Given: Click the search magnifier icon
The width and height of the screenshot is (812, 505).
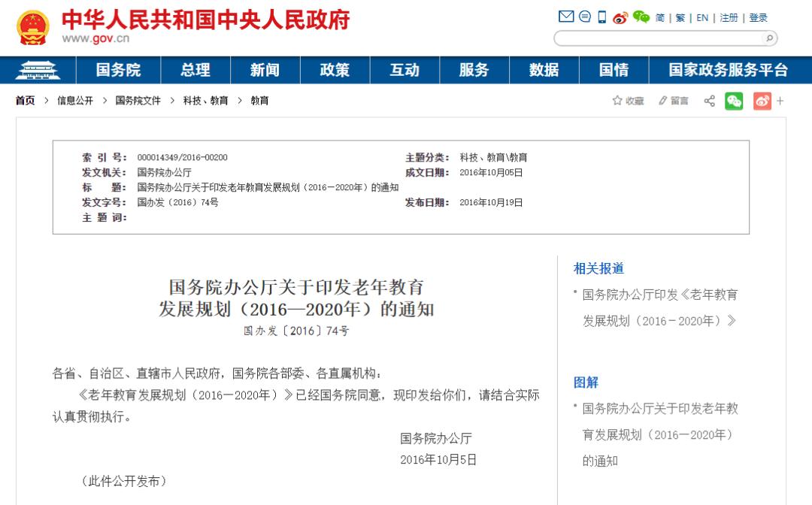Looking at the screenshot, I should [768, 38].
